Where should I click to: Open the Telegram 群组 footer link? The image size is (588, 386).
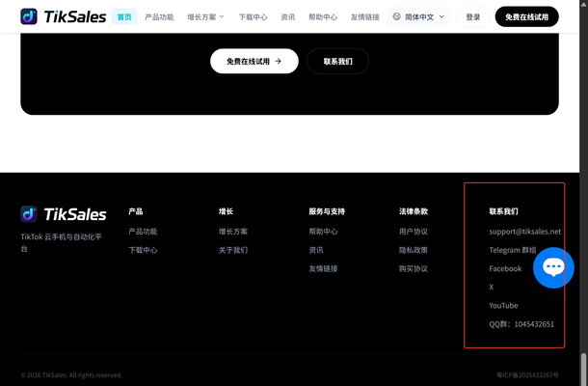[x=513, y=250]
